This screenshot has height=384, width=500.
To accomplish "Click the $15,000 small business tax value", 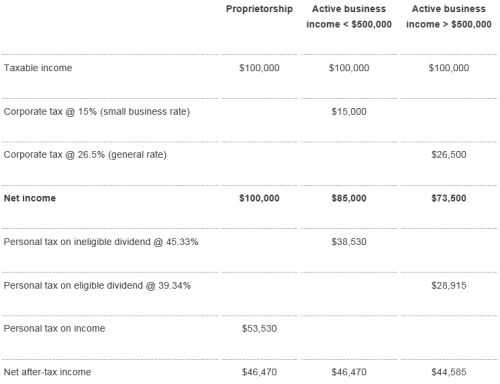I will [x=349, y=112].
